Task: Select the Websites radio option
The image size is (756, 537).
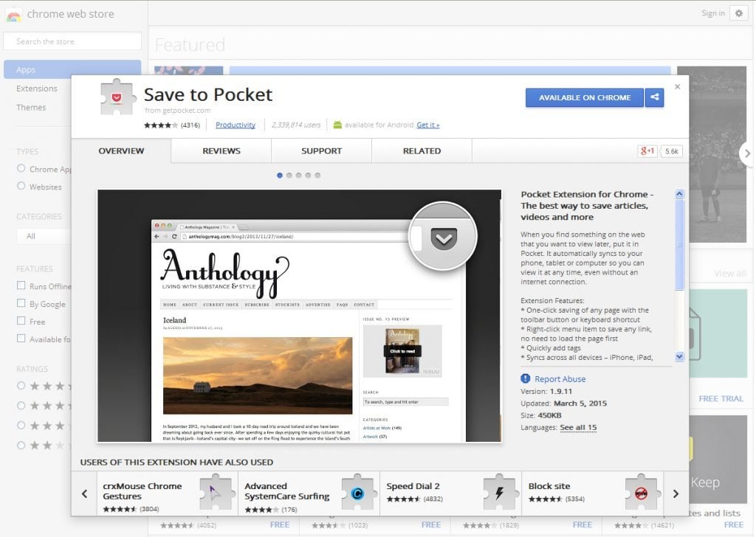Action: pos(21,186)
